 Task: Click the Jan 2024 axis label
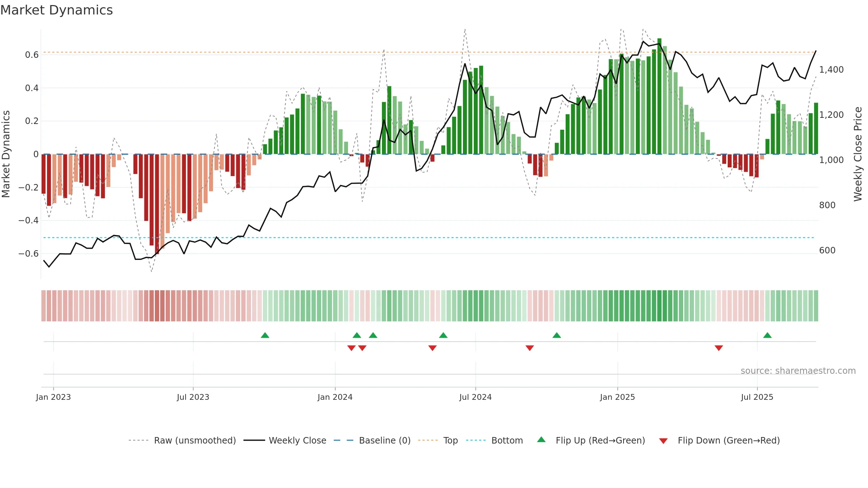[335, 397]
